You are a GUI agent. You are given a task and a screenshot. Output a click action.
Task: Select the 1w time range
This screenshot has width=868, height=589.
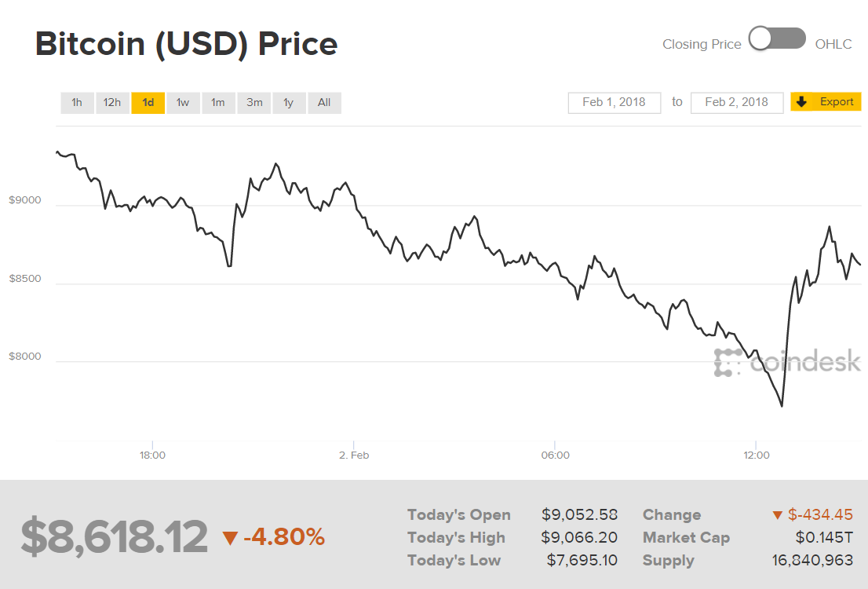183,102
